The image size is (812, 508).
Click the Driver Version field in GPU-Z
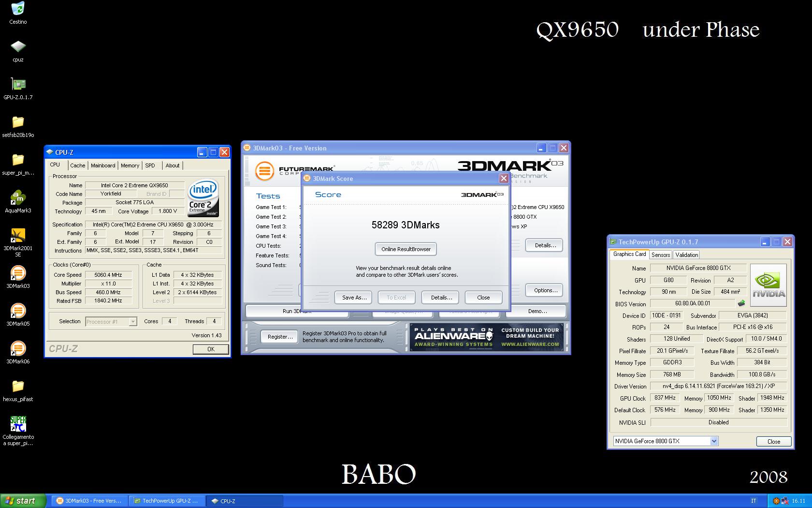tap(718, 386)
